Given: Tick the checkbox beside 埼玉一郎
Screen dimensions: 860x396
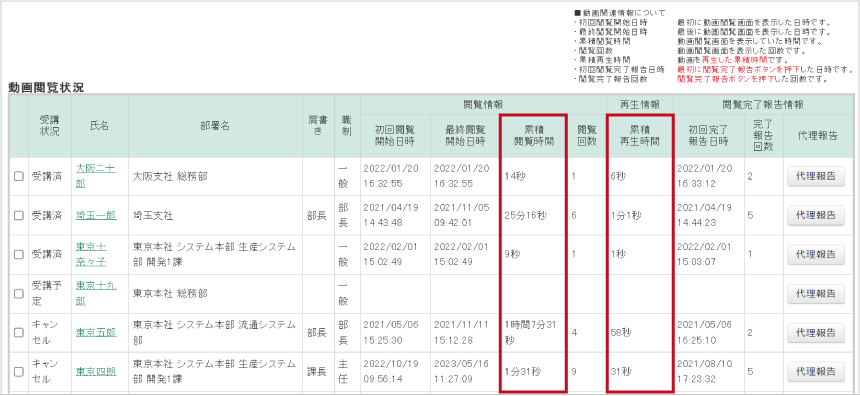Looking at the screenshot, I should [x=19, y=216].
